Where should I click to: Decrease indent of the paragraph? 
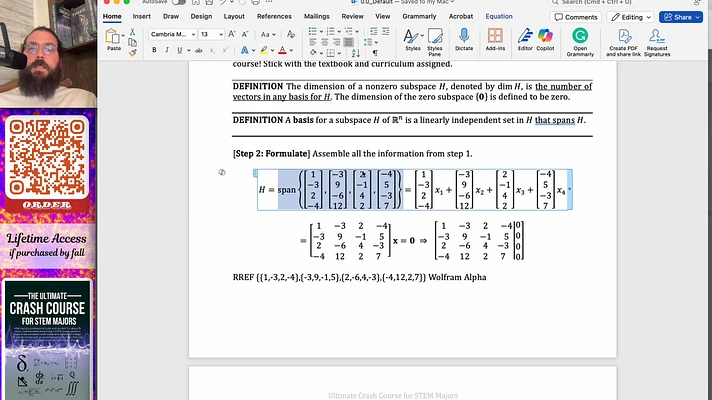pyautogui.click(x=373, y=31)
